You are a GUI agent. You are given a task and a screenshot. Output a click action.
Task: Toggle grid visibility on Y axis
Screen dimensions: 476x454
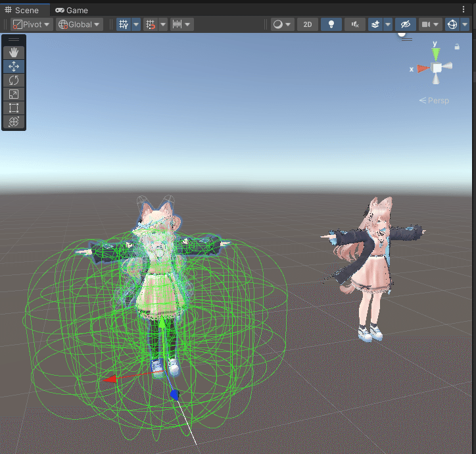point(124,24)
